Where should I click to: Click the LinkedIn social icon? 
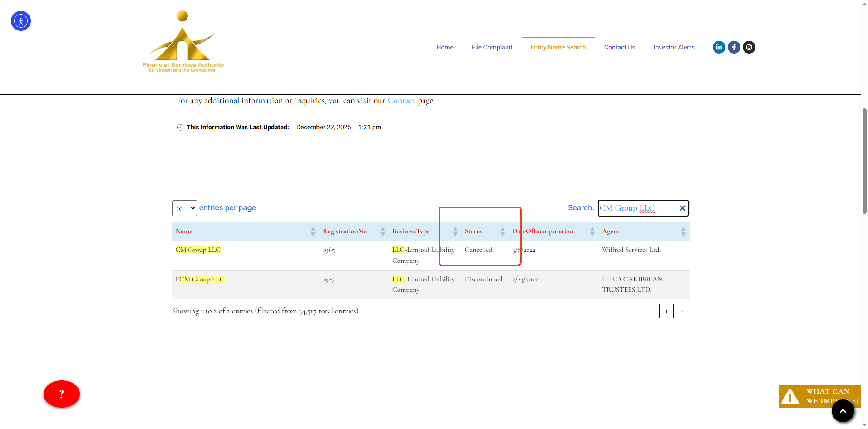click(x=719, y=47)
